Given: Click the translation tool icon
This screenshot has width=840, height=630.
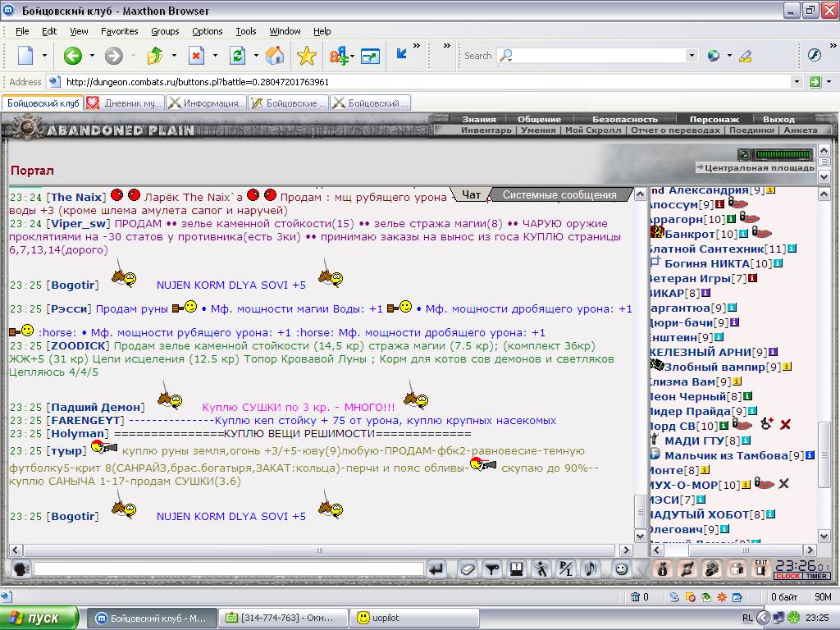Looking at the screenshot, I should coord(339,55).
